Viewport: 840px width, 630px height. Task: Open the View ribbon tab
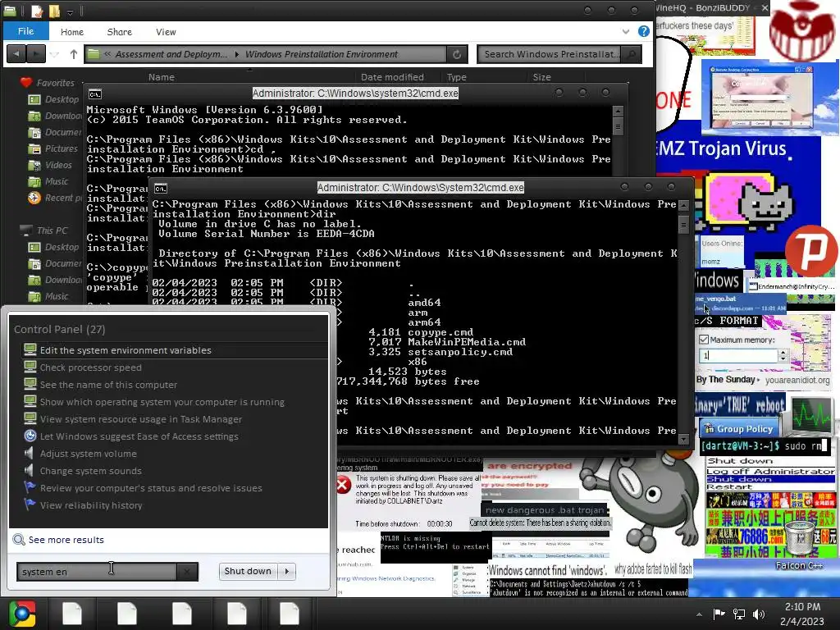tap(166, 32)
